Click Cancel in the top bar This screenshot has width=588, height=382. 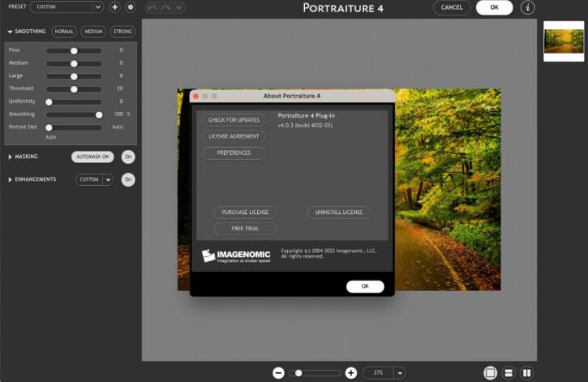452,7
